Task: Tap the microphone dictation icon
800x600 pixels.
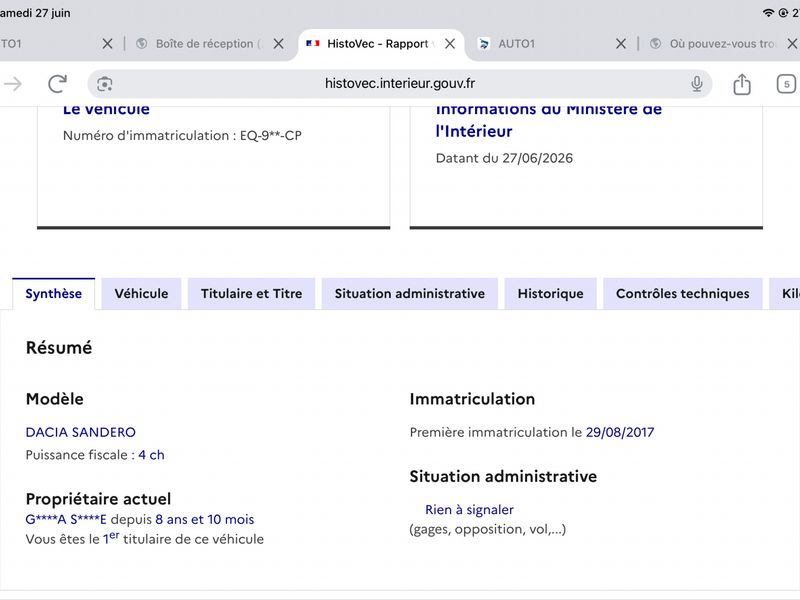Action: 696,84
